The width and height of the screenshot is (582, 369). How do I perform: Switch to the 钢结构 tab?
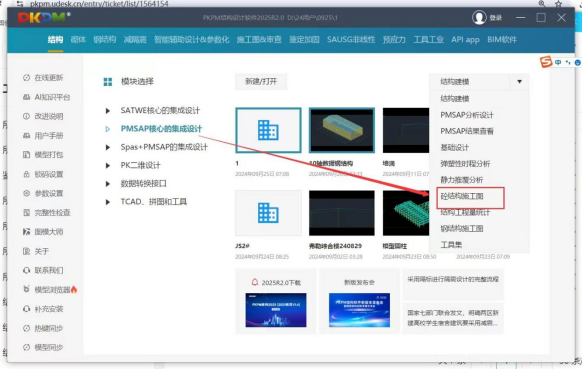click(x=105, y=40)
